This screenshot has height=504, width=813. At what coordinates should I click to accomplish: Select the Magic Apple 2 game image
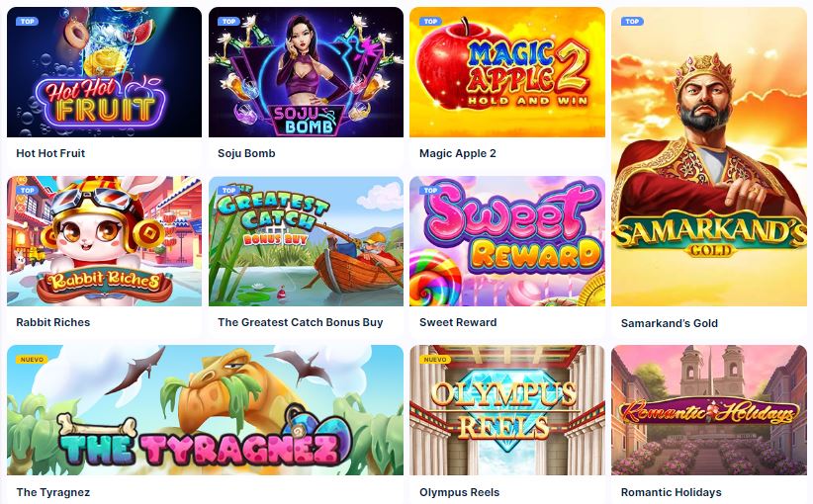(x=507, y=72)
